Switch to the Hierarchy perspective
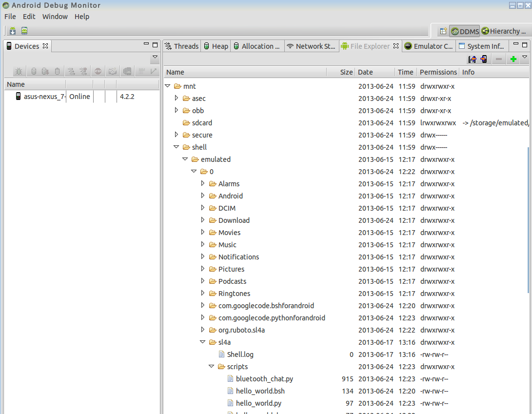The image size is (532, 414). pyautogui.click(x=504, y=31)
